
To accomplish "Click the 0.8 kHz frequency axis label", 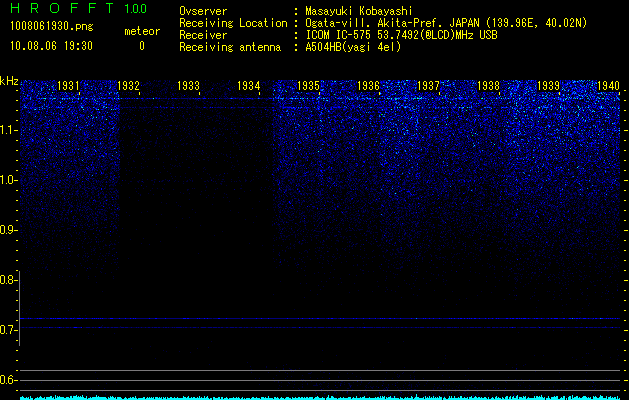I will (x=8, y=280).
